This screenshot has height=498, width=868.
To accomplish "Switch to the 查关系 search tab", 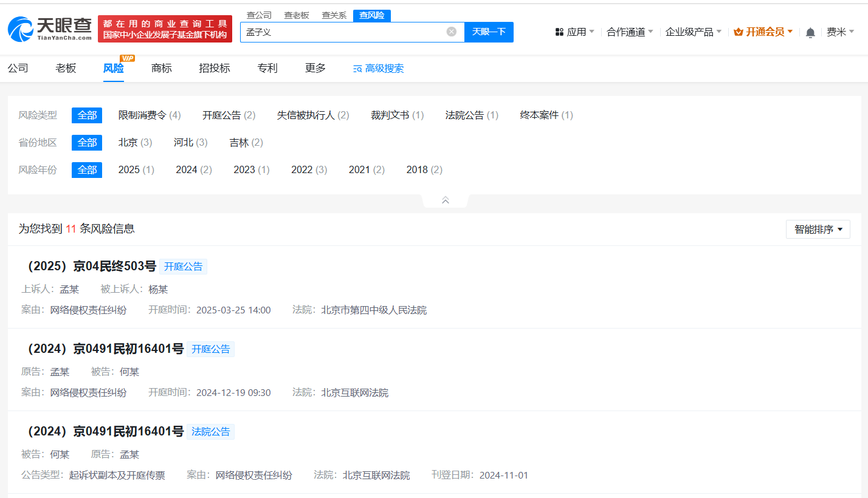I will coord(334,15).
